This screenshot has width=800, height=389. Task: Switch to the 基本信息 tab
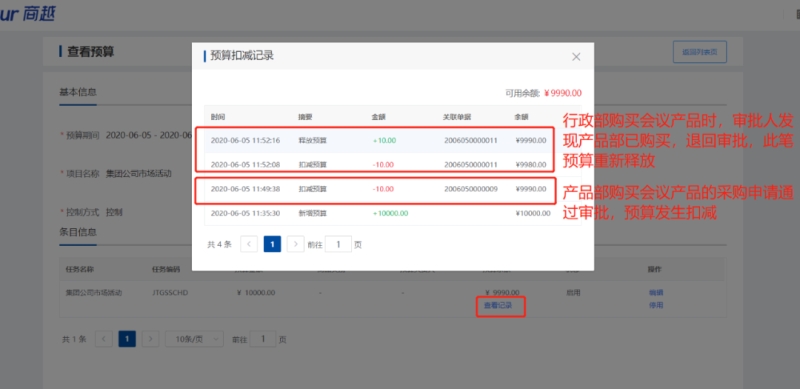coord(78,92)
